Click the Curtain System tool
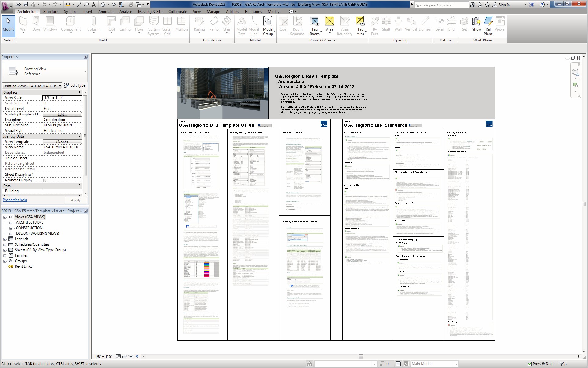The height and width of the screenshot is (368, 588). point(154,26)
